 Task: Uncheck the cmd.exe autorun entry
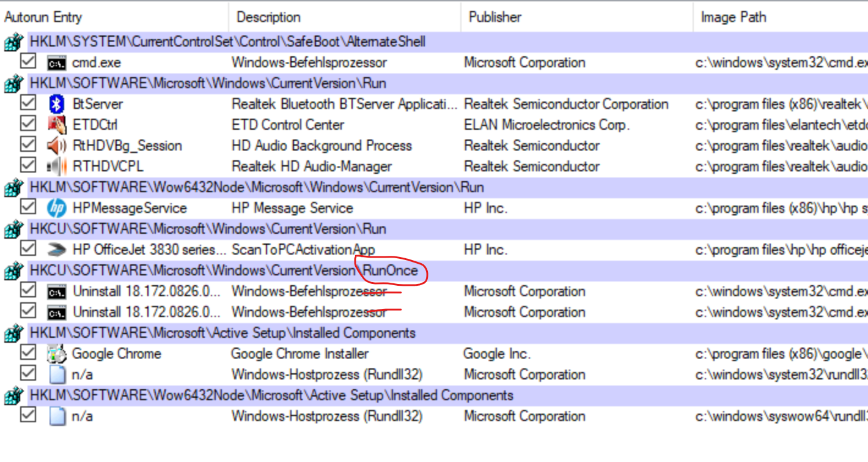tap(28, 61)
